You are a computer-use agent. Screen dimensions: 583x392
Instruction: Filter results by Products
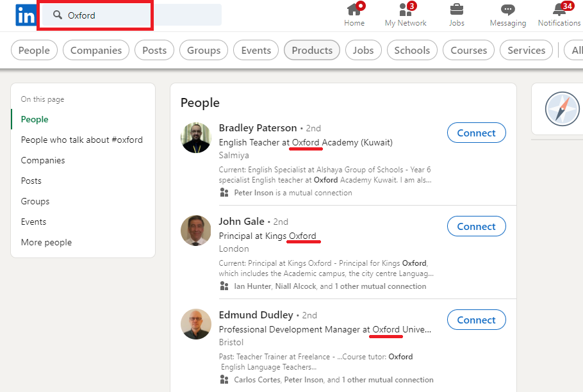click(312, 50)
